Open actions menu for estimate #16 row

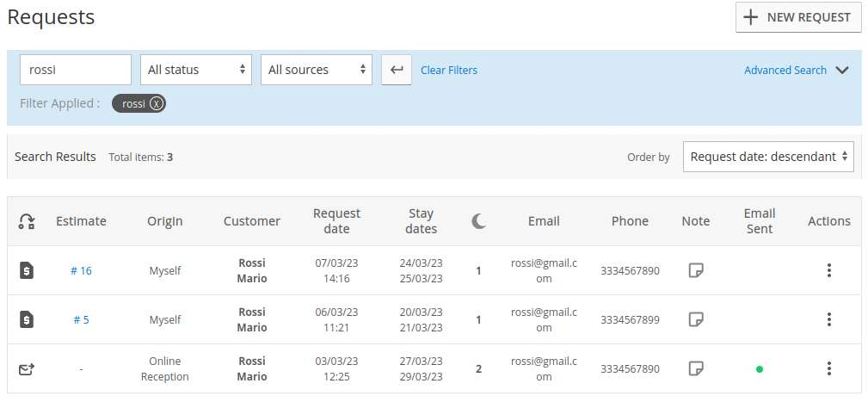click(x=828, y=270)
